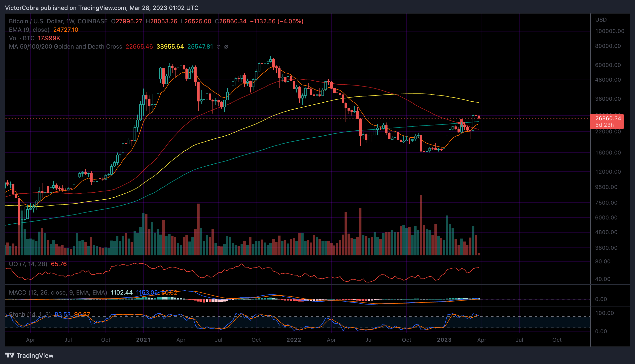This screenshot has width=635, height=364.
Task: Select the Bitcoin / U.S. Dollar chart title
Action: [58, 21]
